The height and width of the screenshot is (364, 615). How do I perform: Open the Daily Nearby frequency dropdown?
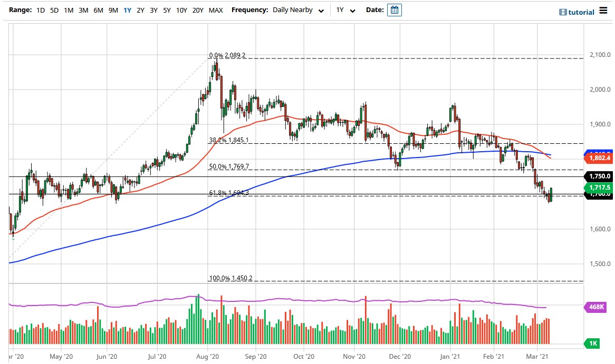(298, 10)
